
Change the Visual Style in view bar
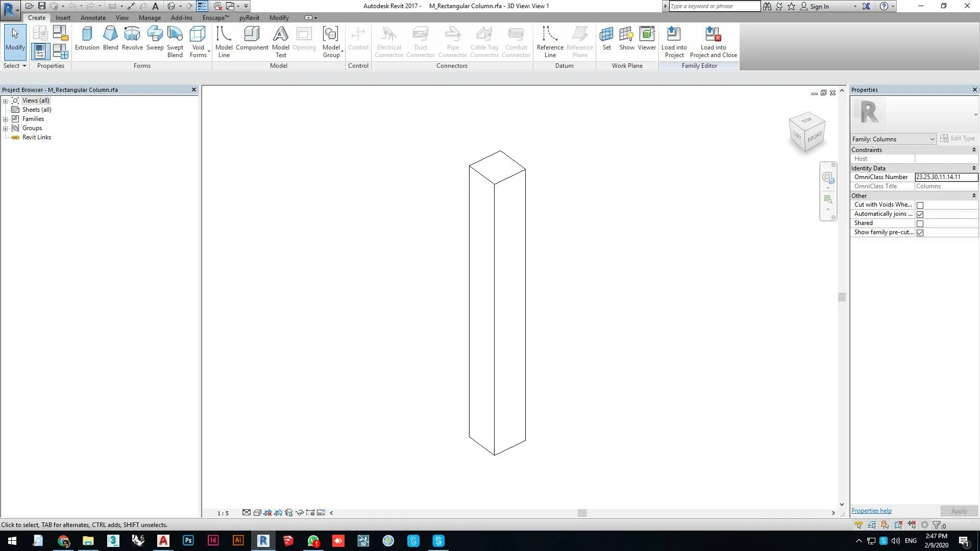coord(257,513)
